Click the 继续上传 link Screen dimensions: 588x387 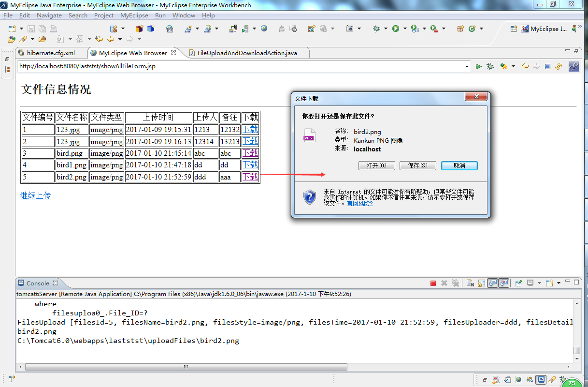(36, 195)
